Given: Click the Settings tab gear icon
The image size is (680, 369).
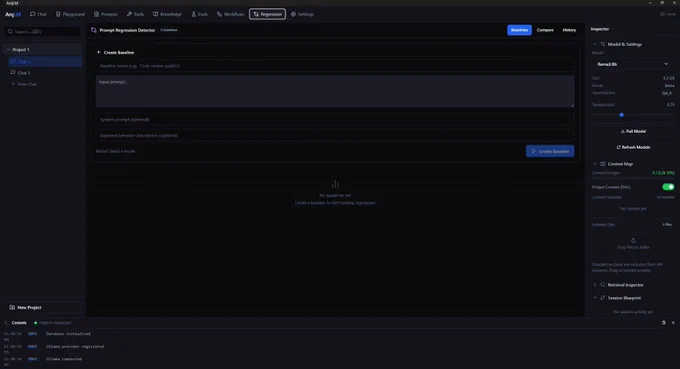Looking at the screenshot, I should pos(293,14).
